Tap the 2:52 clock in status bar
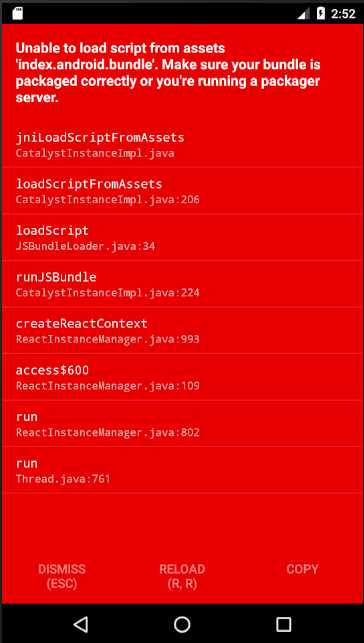364x643 pixels. [x=343, y=14]
